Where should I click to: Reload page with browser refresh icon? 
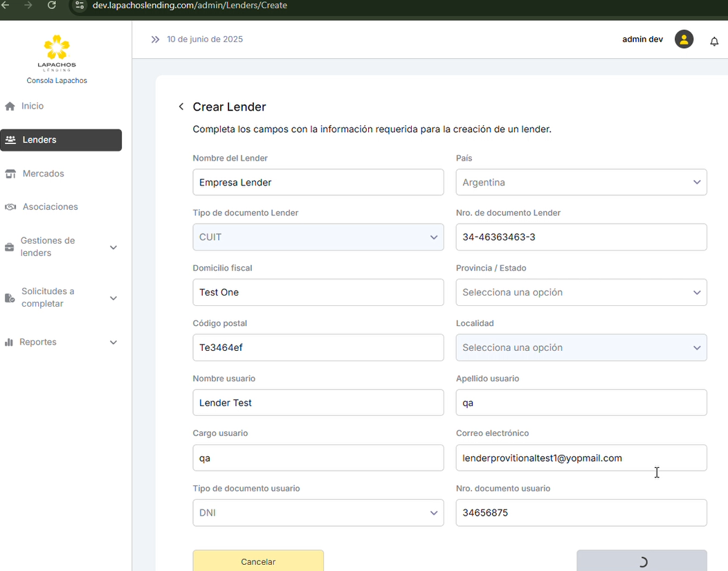(x=52, y=6)
